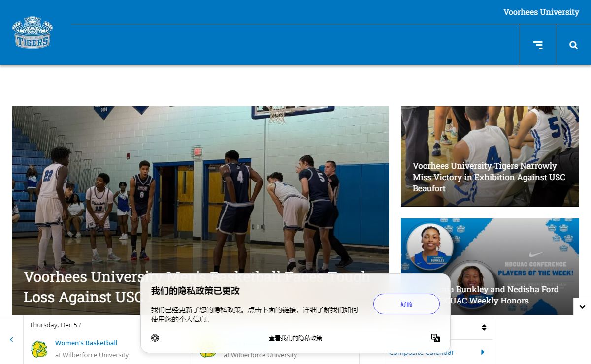Open the Composite Calendar link
Viewport: 591px width, 364px height.
422,352
